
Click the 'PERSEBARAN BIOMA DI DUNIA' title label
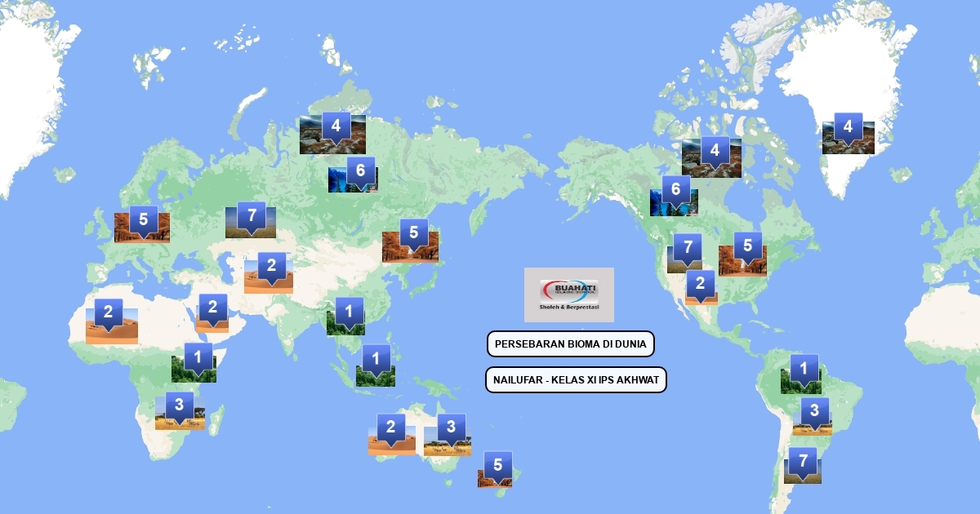pos(570,344)
